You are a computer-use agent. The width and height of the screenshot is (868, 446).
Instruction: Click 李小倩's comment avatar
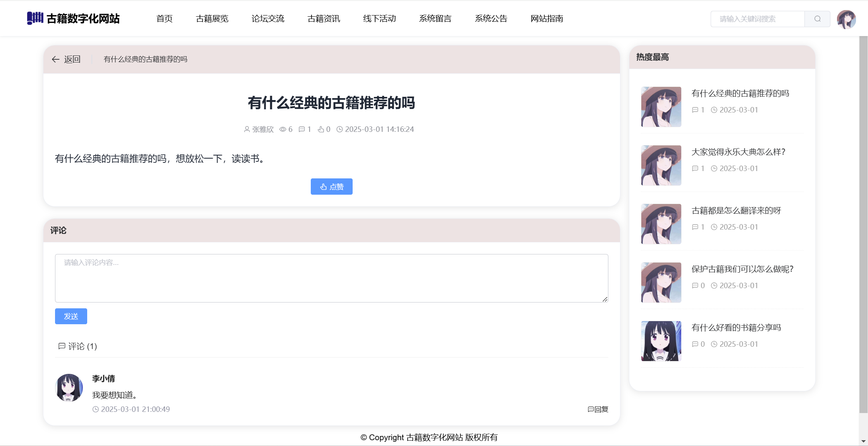[x=69, y=387]
